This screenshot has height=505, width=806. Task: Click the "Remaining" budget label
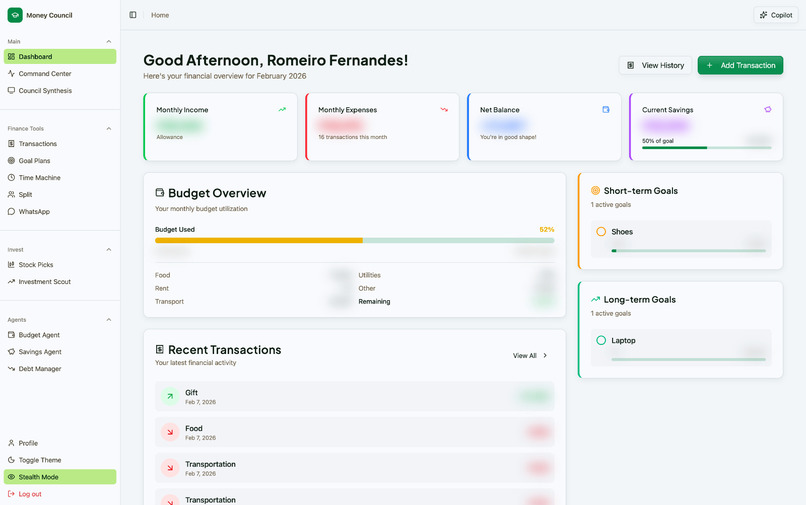(x=374, y=301)
